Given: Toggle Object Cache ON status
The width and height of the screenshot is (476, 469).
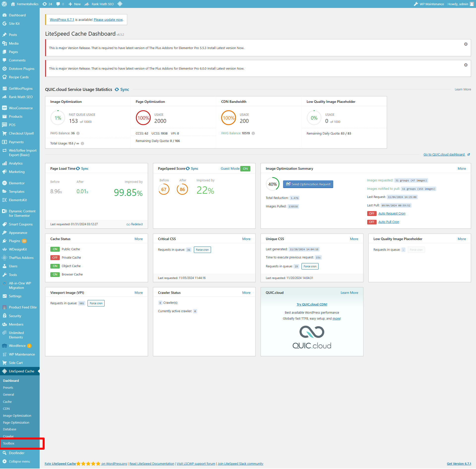Looking at the screenshot, I should [55, 266].
